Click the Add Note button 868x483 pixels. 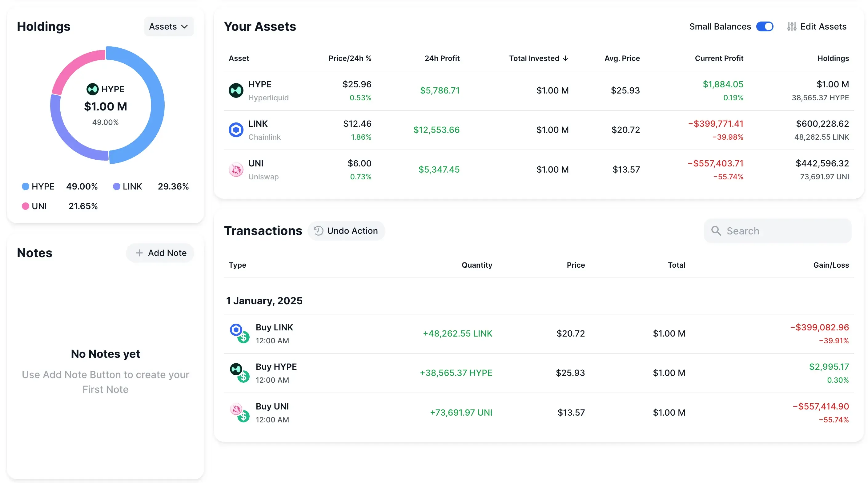point(160,253)
